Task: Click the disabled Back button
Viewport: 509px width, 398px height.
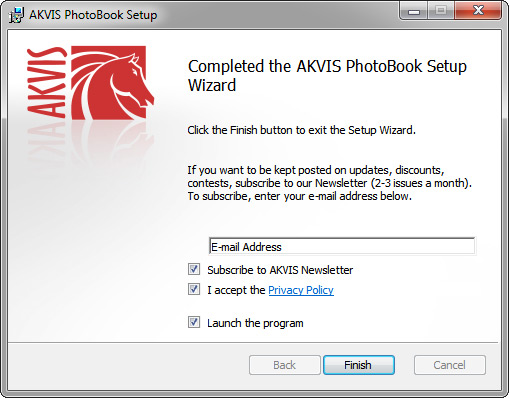Action: 285,365
